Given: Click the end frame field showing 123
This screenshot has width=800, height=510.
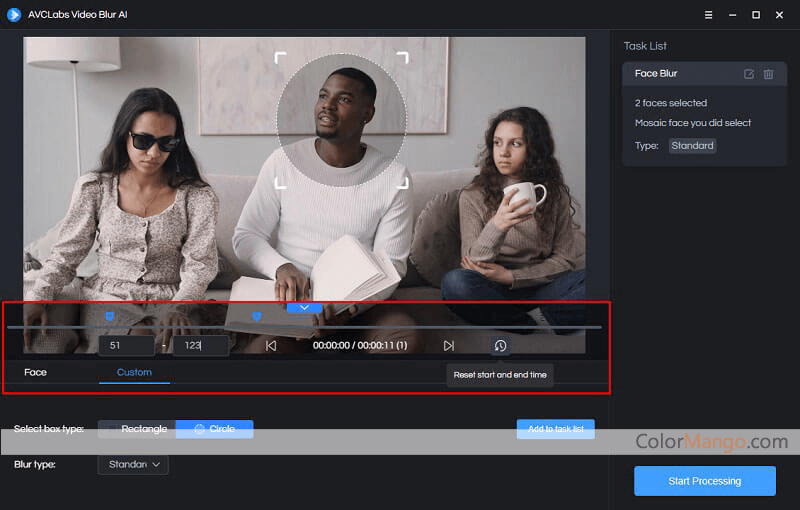Looking at the screenshot, I should [x=200, y=346].
